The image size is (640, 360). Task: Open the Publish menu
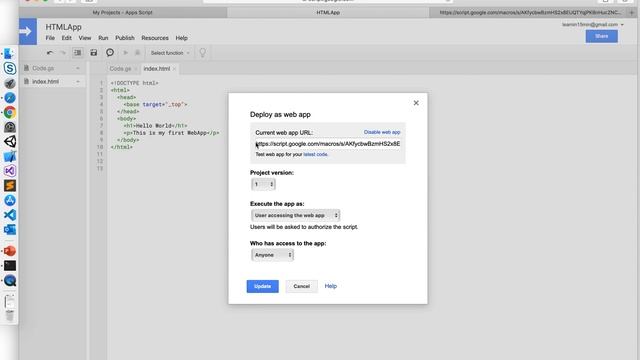125,38
